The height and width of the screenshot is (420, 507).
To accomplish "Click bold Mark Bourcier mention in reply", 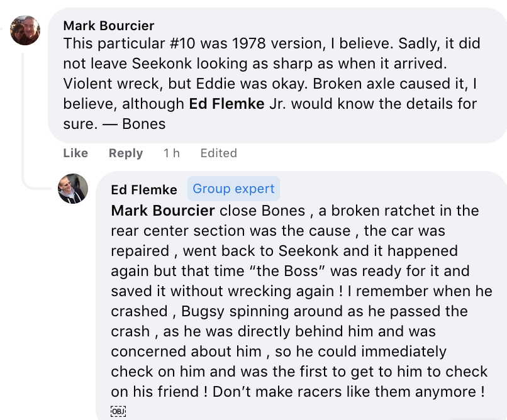I will pyautogui.click(x=163, y=211).
